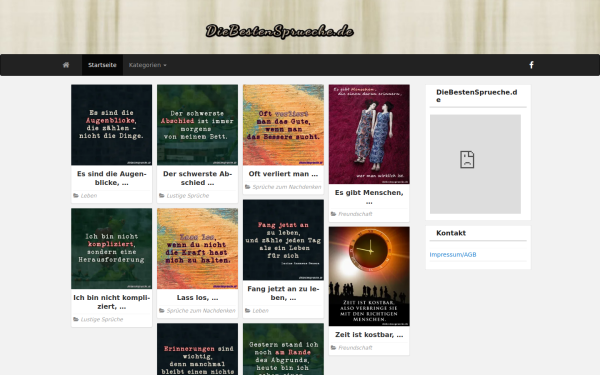Open 'Freundschaft' category under Zeit ist kostbar
600x375 pixels.
click(x=355, y=347)
